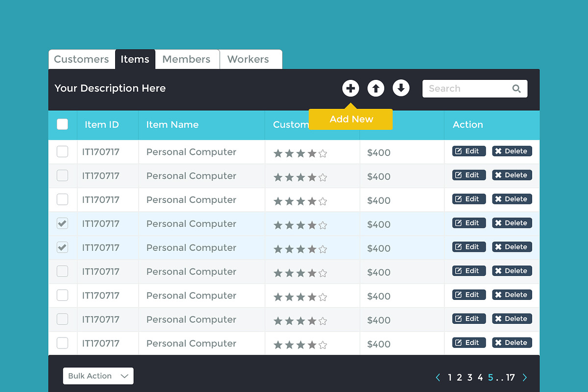Click 'Personal Computer' in the last row
The width and height of the screenshot is (588, 392).
coord(191,343)
